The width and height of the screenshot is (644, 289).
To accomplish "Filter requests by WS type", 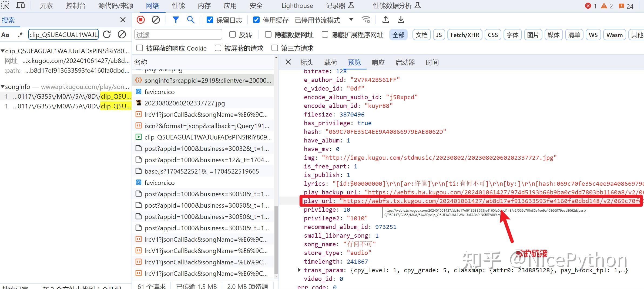I will click(593, 35).
